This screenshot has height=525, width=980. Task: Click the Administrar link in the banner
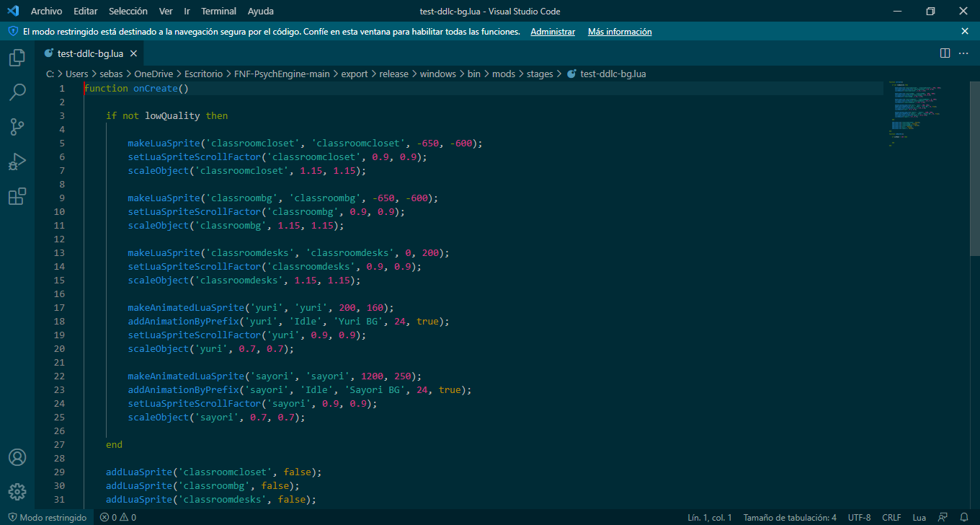click(x=552, y=31)
